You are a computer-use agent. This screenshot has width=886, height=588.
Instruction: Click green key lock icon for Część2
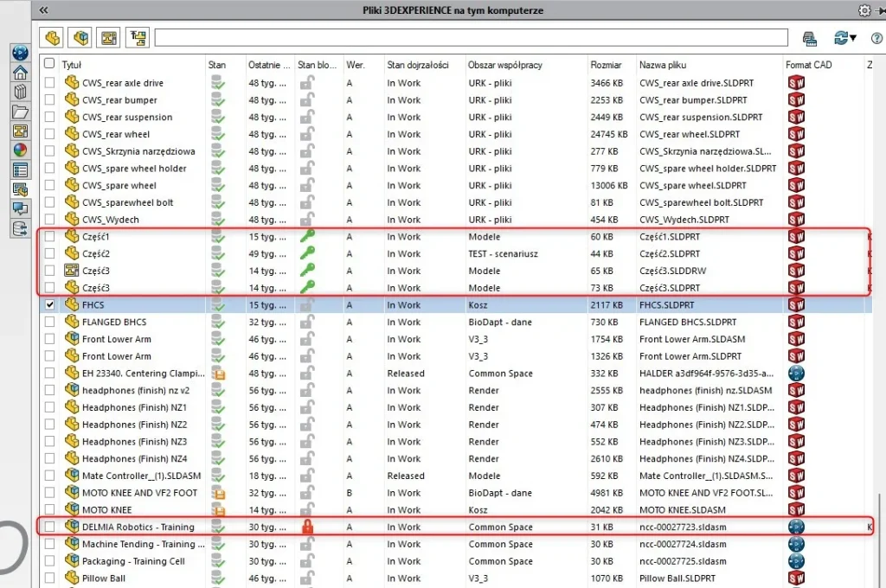pyautogui.click(x=307, y=253)
